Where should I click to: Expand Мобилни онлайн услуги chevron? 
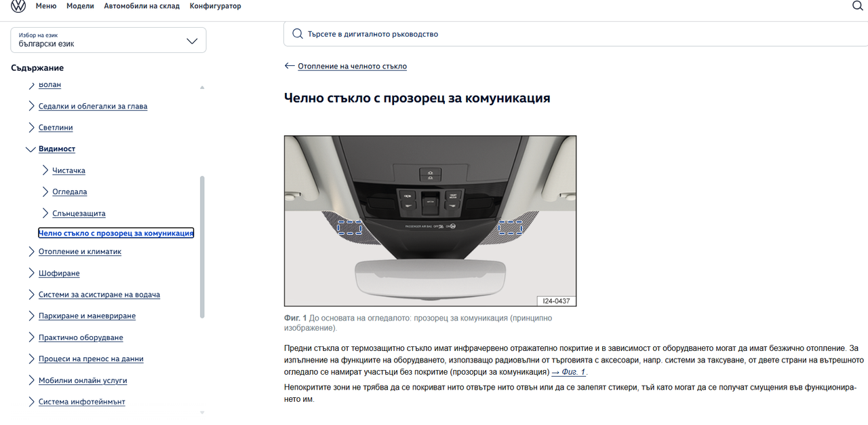tap(31, 380)
